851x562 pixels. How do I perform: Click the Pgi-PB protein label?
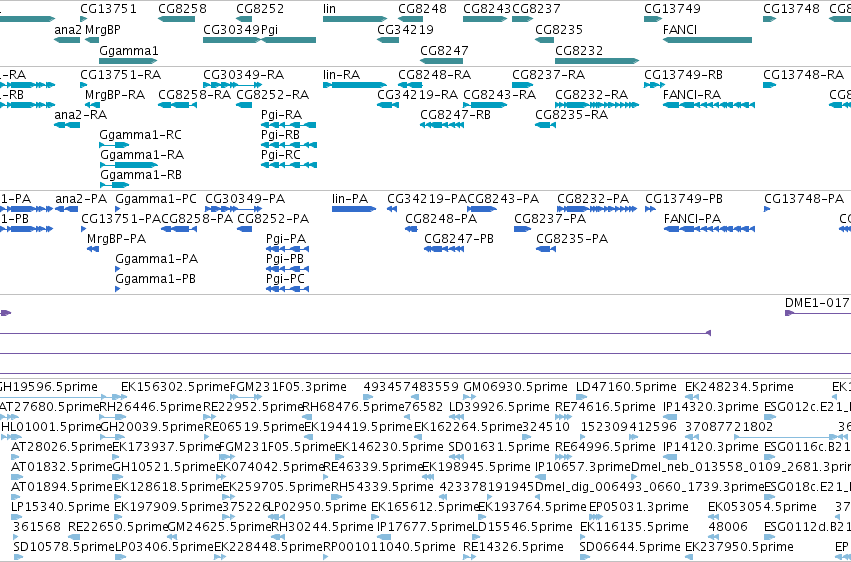point(285,259)
